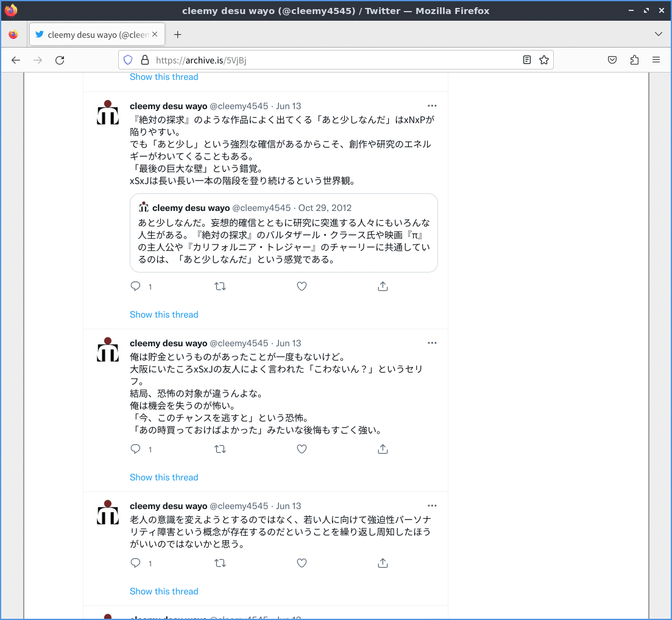Open the tracking protection shield in address bar
Image resolution: width=672 pixels, height=620 pixels.
pyautogui.click(x=127, y=60)
